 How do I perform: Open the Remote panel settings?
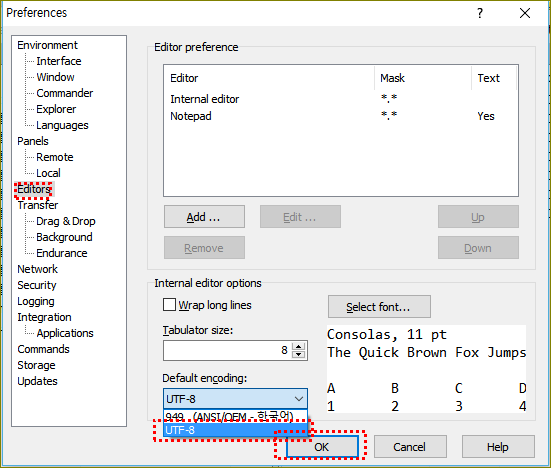[55, 157]
